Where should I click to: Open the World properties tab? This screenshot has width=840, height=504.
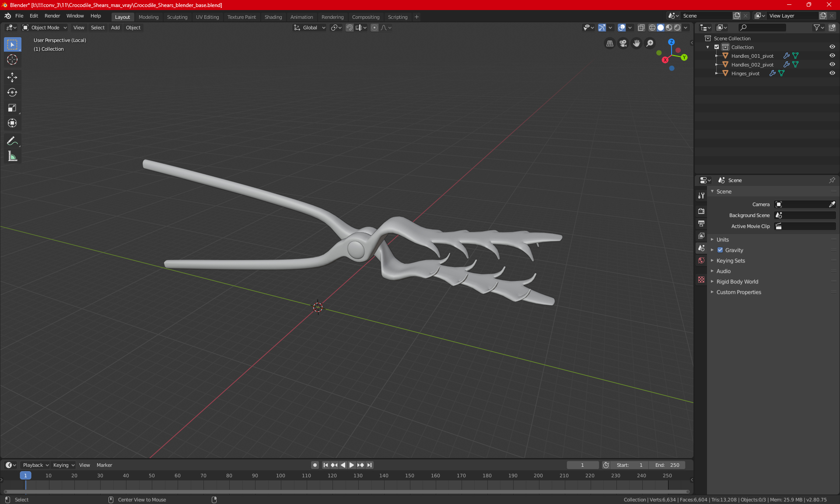(701, 260)
